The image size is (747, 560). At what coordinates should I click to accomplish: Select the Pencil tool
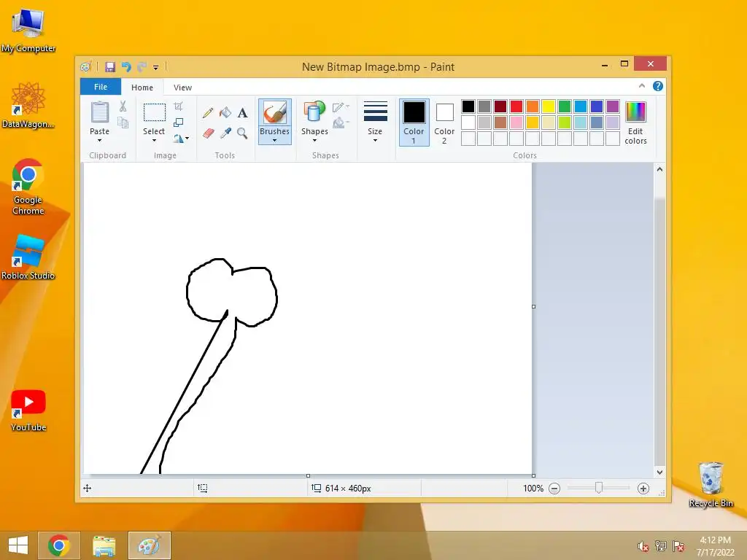point(208,113)
